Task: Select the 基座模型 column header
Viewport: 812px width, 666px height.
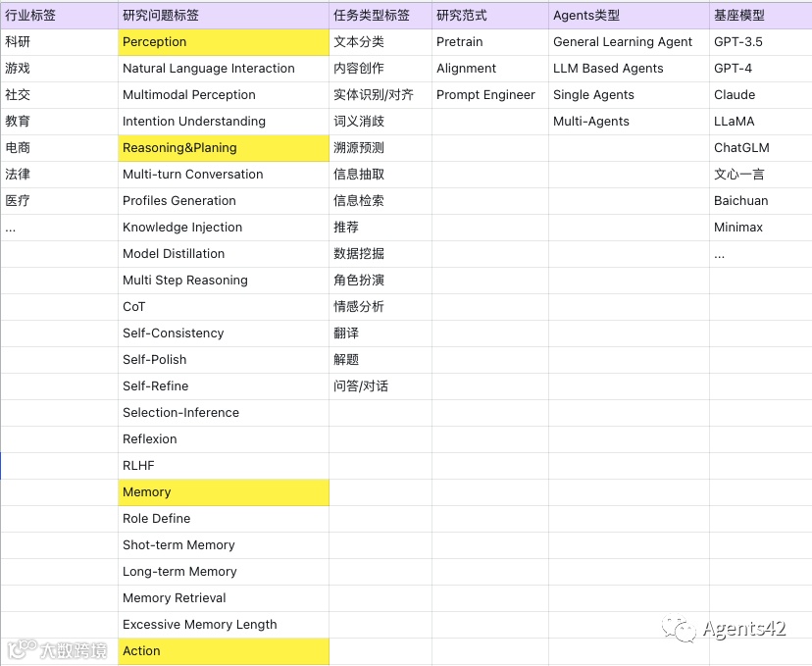Action: pos(761,16)
